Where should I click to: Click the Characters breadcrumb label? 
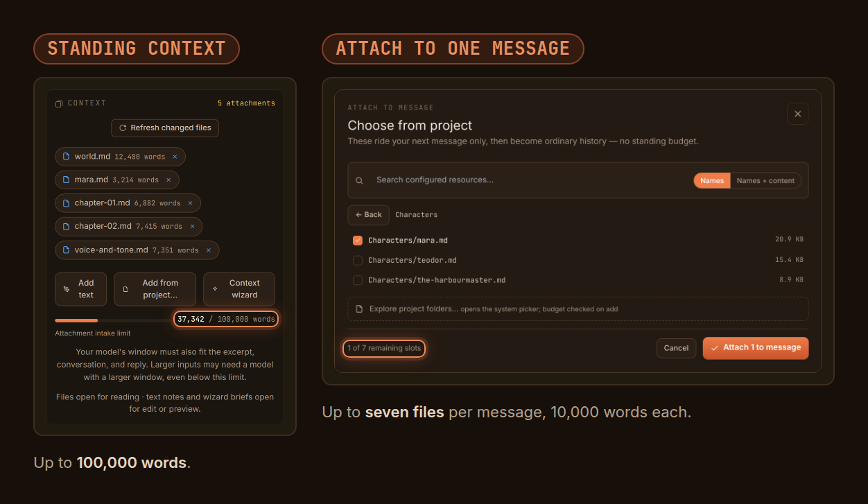pos(416,215)
